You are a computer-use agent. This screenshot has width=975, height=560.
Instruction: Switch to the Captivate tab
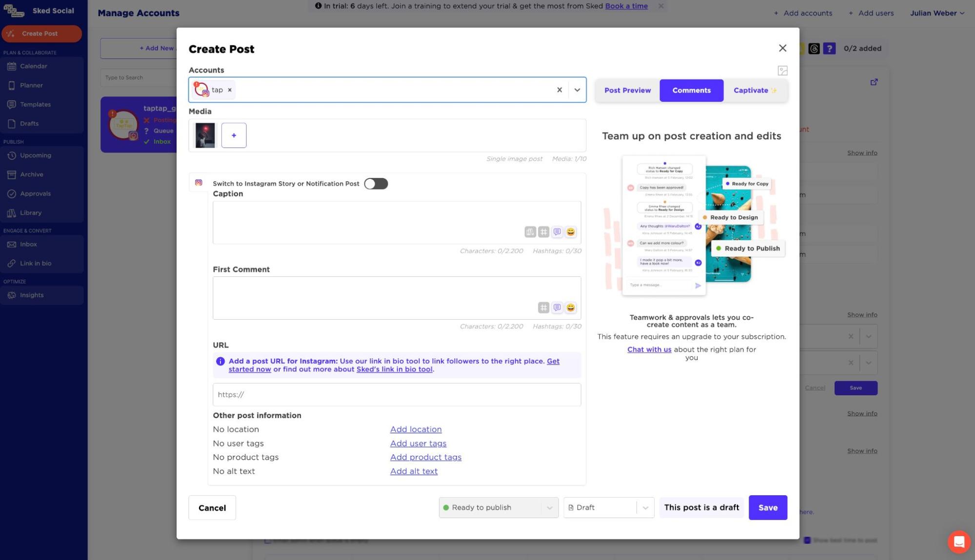756,90
